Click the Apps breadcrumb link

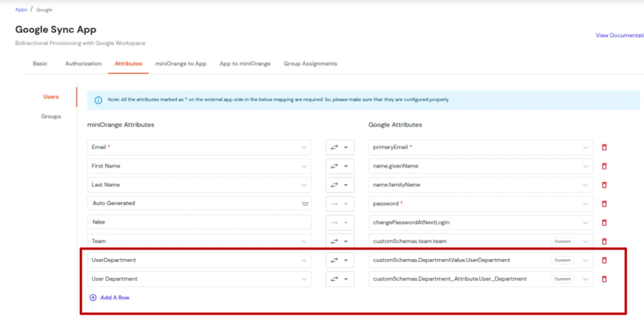(x=21, y=10)
